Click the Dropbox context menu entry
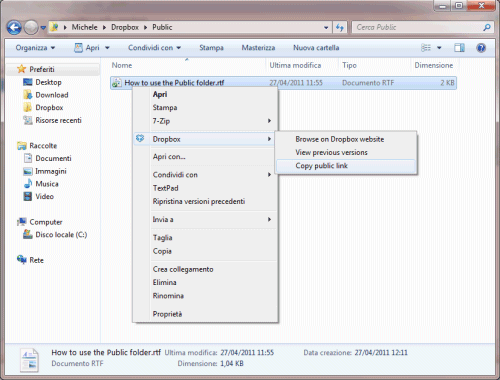This screenshot has height=380, width=500. (x=205, y=139)
